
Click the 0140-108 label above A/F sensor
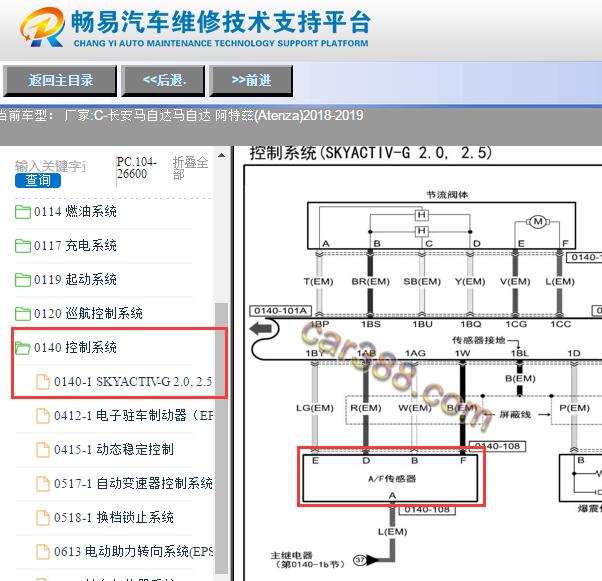point(498,446)
